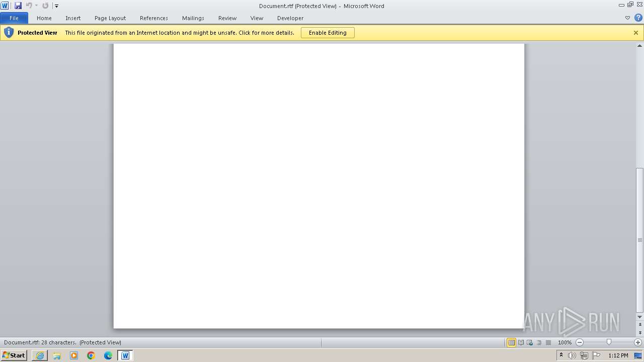Image resolution: width=644 pixels, height=362 pixels.
Task: Click the Action Center flag icon
Action: (596, 355)
